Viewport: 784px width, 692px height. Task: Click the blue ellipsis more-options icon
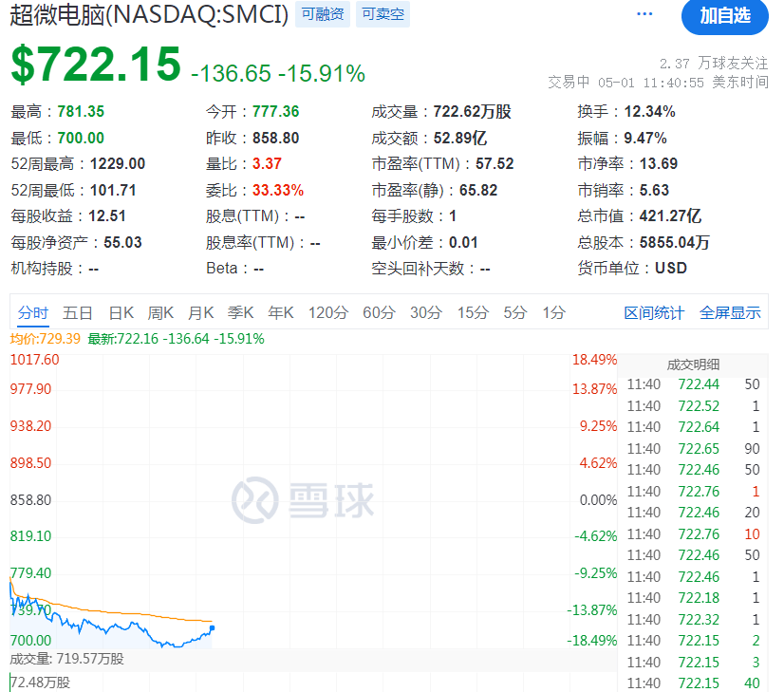(x=644, y=15)
